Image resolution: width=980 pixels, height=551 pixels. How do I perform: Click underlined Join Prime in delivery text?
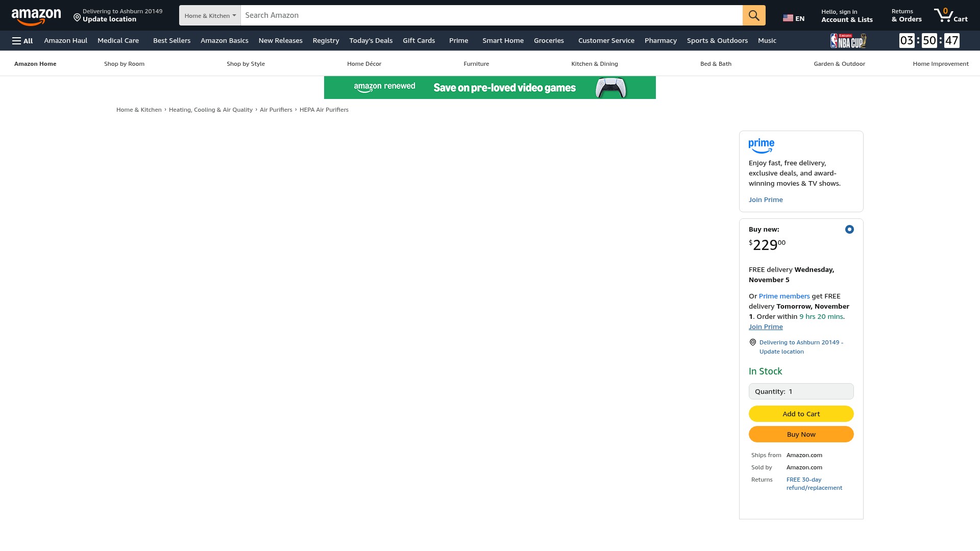[x=766, y=327]
